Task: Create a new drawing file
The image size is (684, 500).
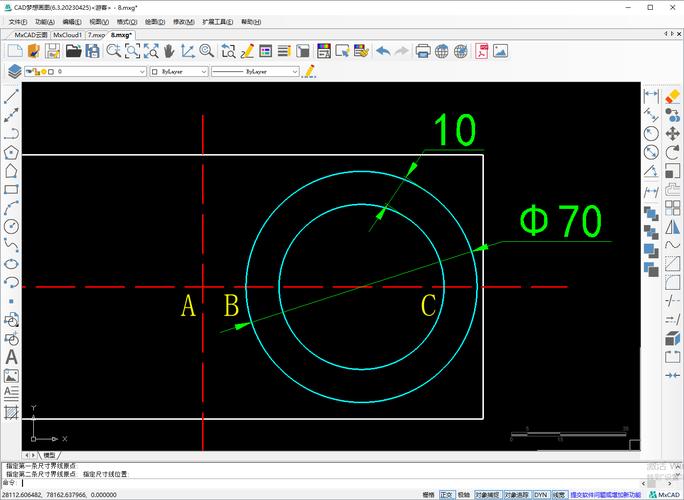Action: tap(15, 51)
